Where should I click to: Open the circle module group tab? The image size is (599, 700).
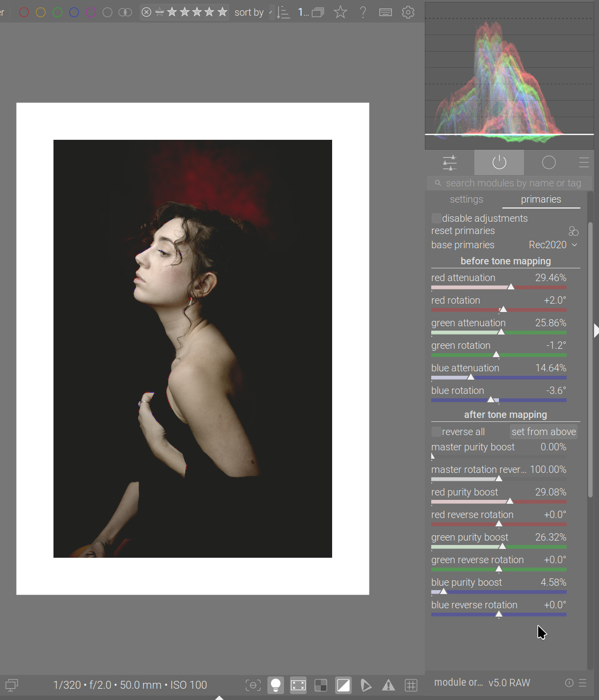(x=548, y=162)
